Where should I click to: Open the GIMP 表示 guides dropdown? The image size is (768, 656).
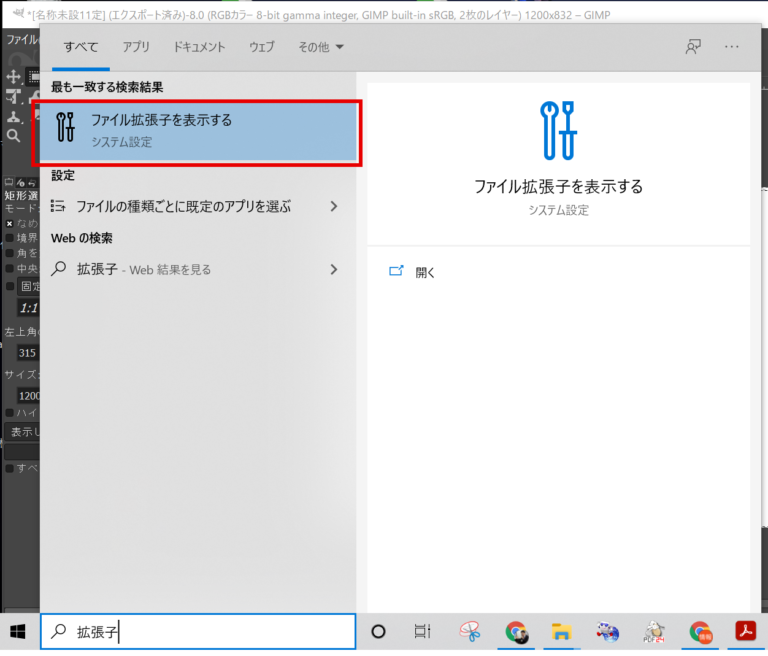[x=23, y=432]
